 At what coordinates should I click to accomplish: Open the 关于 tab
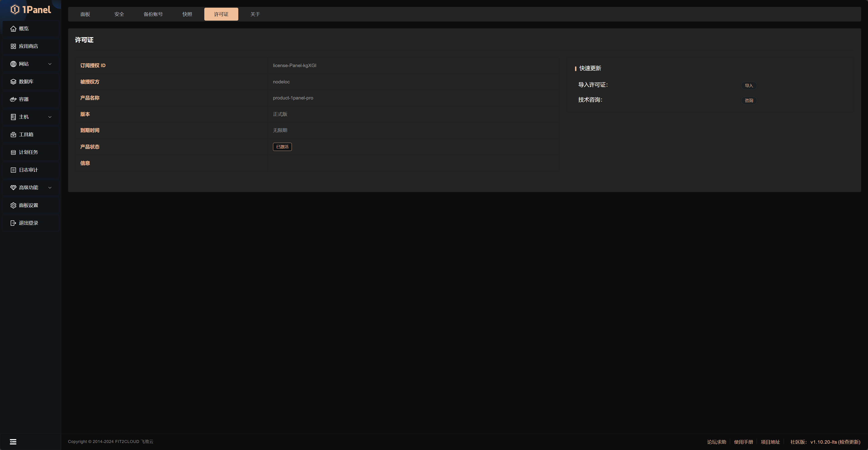coord(255,14)
